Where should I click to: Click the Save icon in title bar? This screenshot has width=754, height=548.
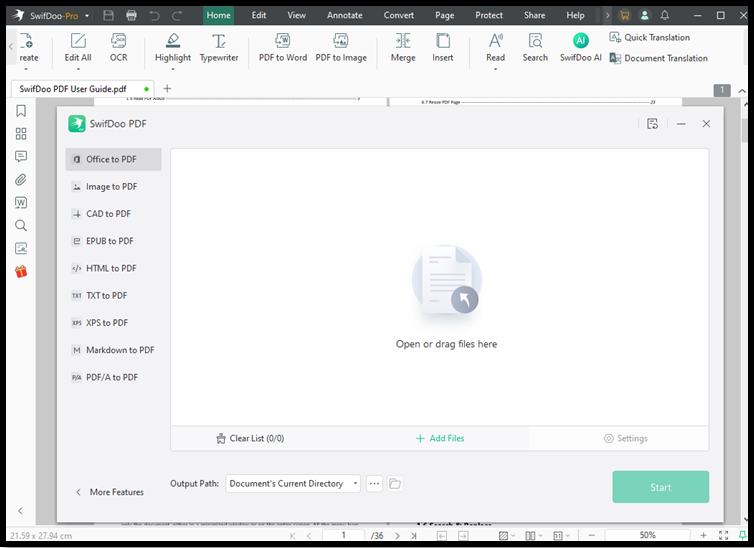[109, 15]
